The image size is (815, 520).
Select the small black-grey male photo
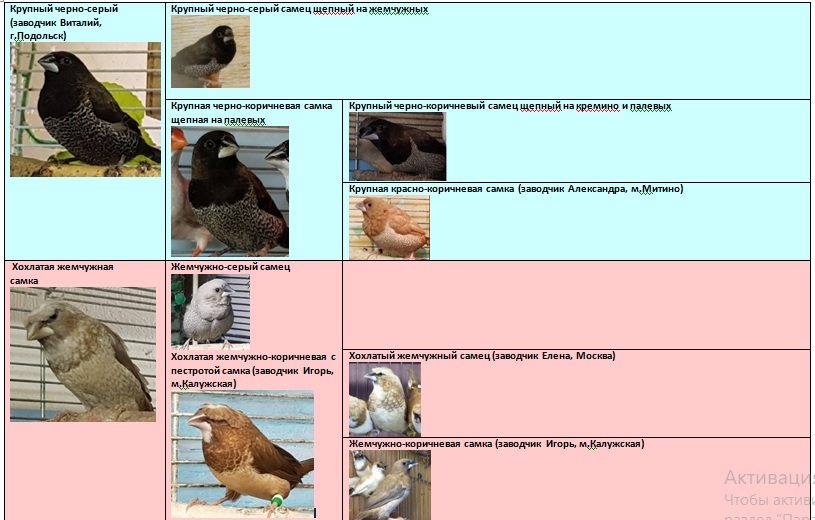pos(210,52)
